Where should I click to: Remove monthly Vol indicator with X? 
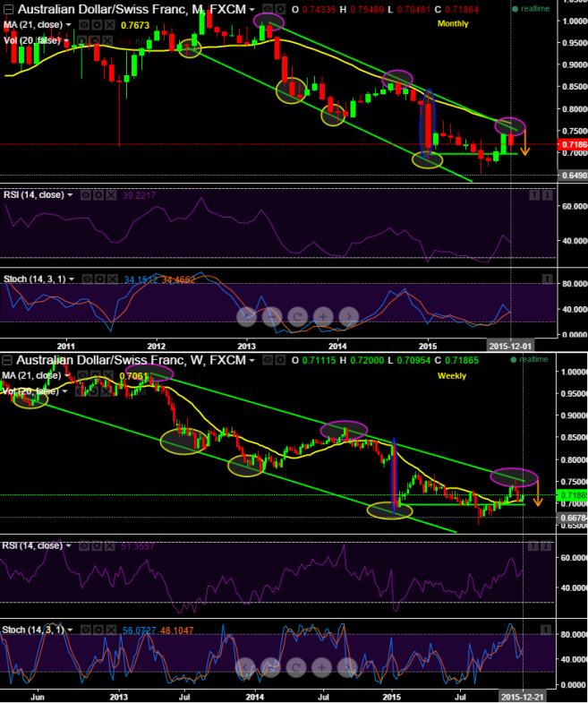click(x=107, y=41)
